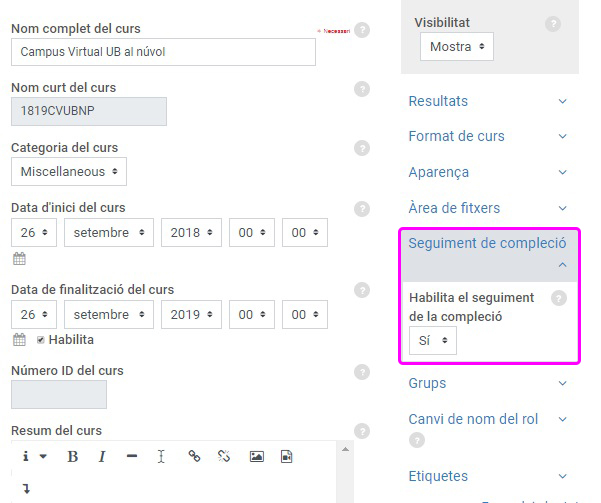Click the Nom complet del curs field

163,52
